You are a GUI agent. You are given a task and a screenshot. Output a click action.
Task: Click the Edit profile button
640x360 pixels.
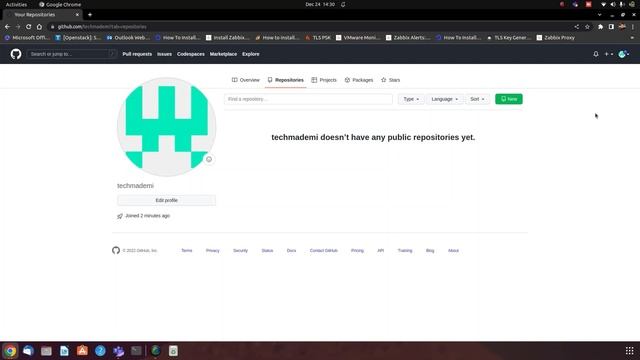[167, 200]
